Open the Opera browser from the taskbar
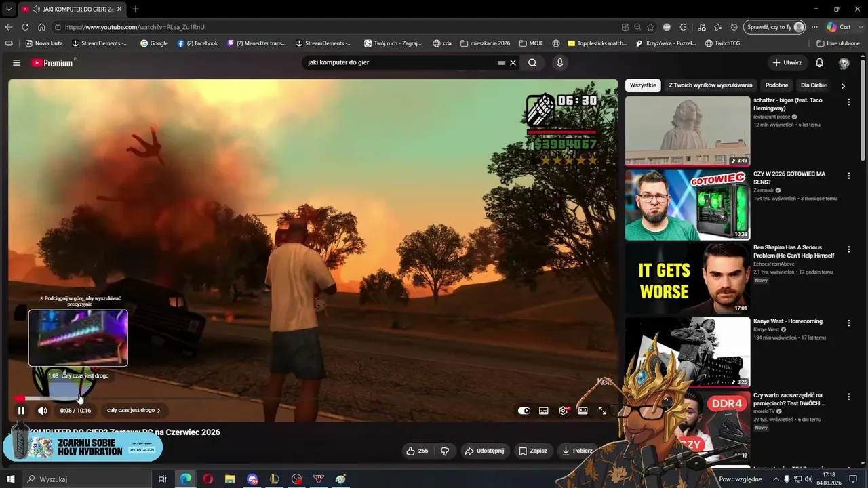 (208, 479)
